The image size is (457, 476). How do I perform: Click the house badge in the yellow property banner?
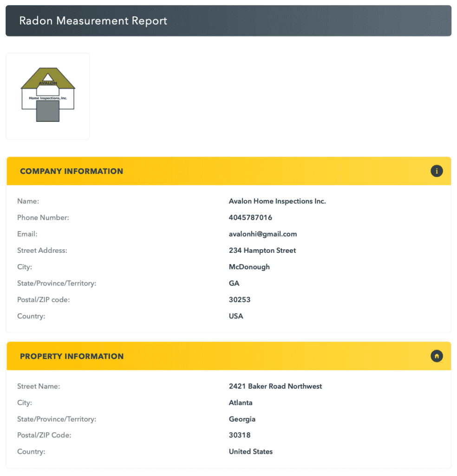(437, 356)
